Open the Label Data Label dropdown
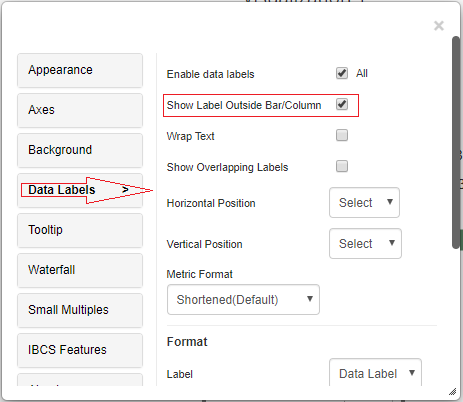This screenshot has height=402, width=463. 375,373
